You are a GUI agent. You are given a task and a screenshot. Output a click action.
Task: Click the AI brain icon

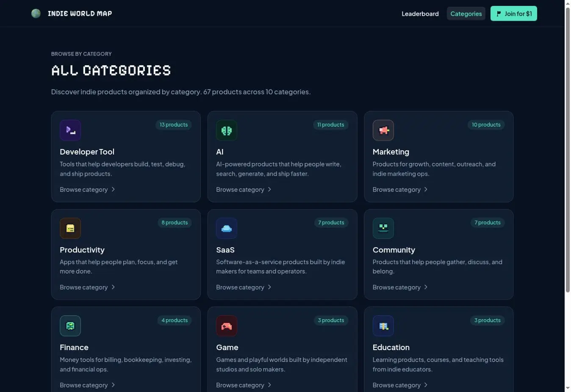tap(227, 130)
